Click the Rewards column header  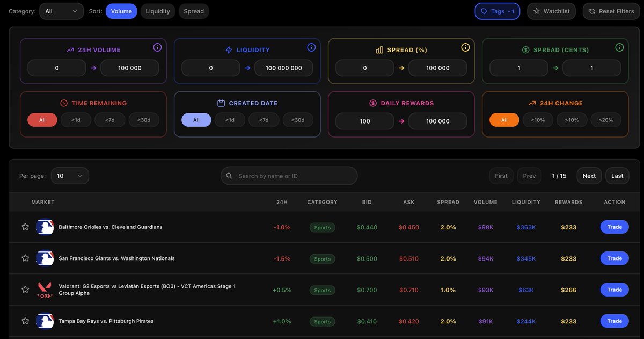click(569, 202)
